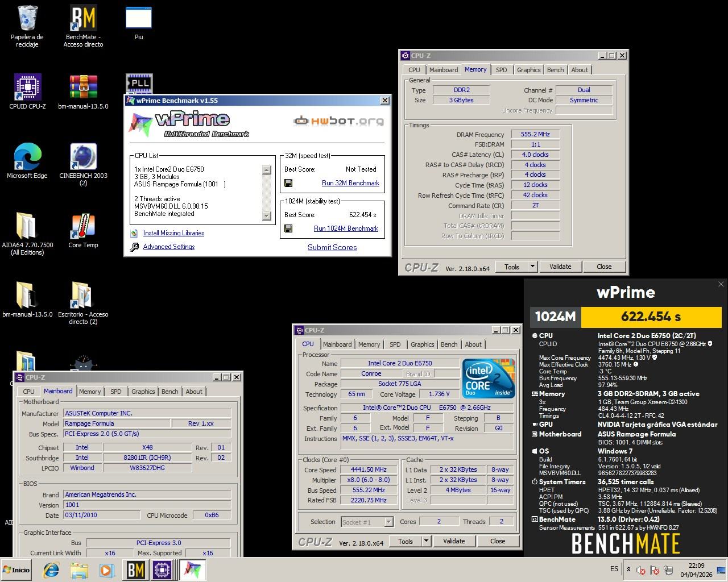
Task: Click the Core Speed 4441.50 MHz field
Action: (368, 470)
